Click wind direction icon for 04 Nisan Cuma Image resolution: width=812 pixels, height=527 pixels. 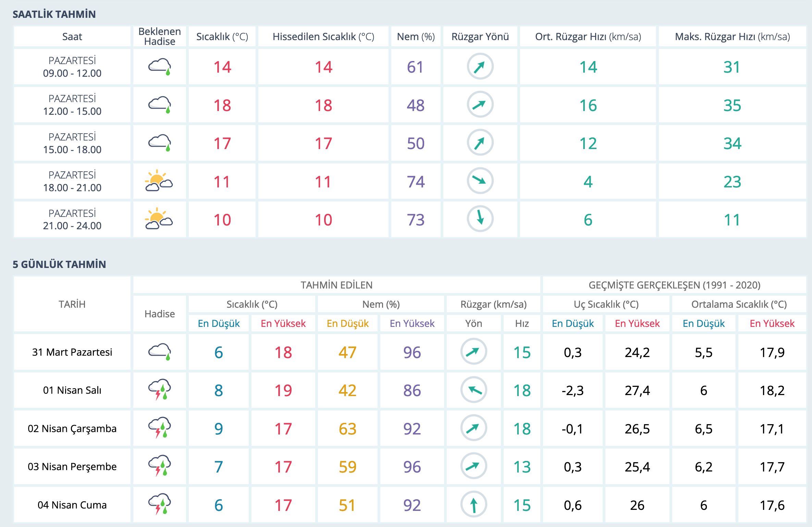point(473,504)
